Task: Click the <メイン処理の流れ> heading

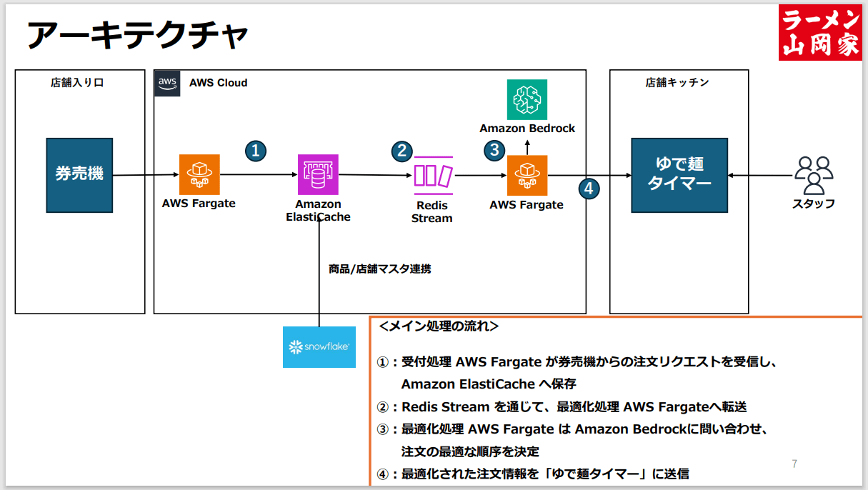Action: (x=439, y=326)
